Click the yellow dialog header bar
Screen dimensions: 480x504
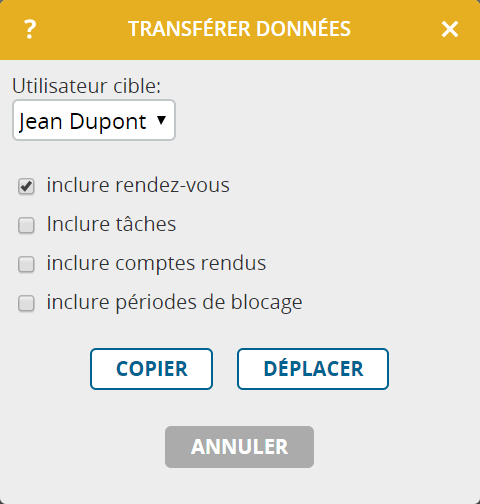pos(240,30)
